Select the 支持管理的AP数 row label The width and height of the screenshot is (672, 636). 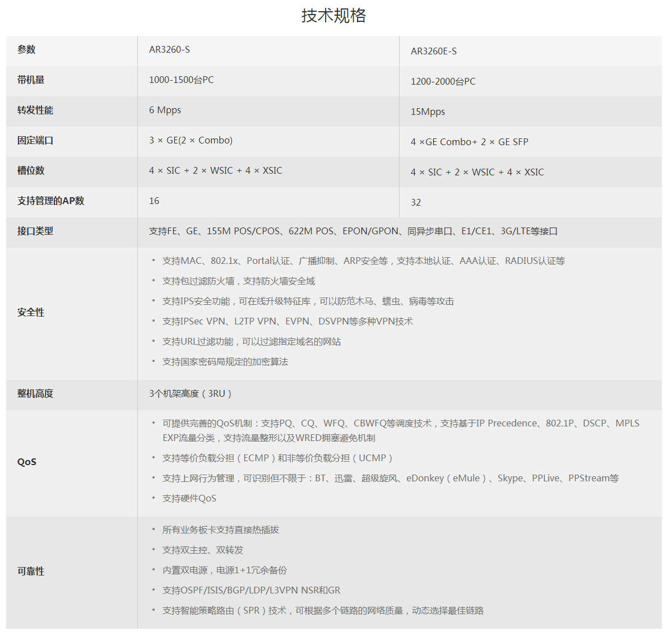pyautogui.click(x=50, y=201)
